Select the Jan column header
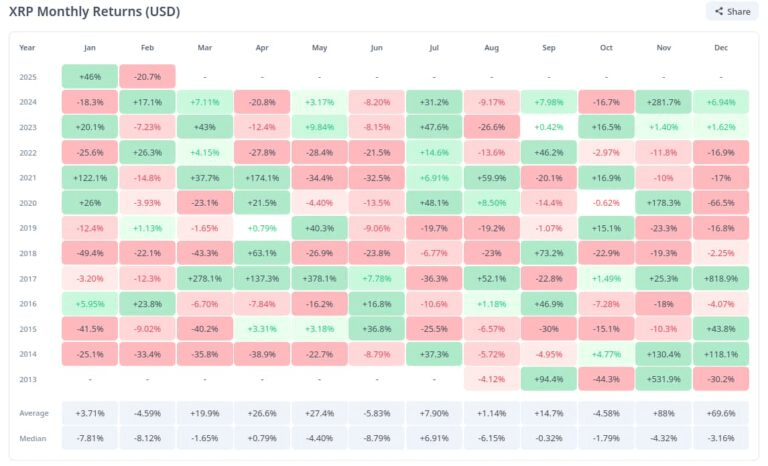Screen dimensions: 768x466 [89, 47]
